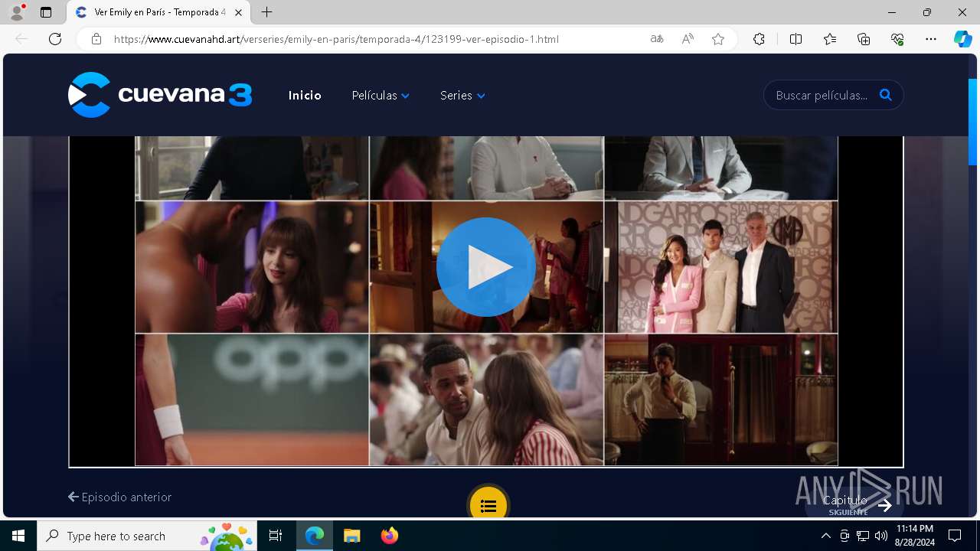Expand the Series dropdown

[462, 96]
